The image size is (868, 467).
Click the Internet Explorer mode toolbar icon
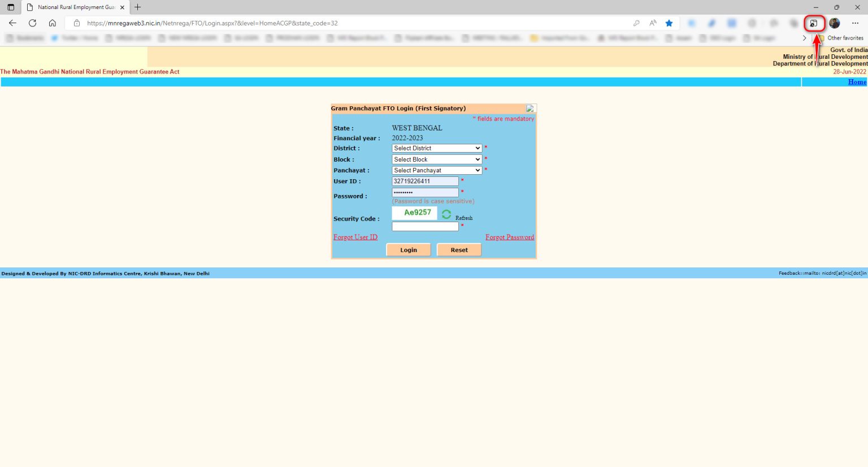click(814, 23)
